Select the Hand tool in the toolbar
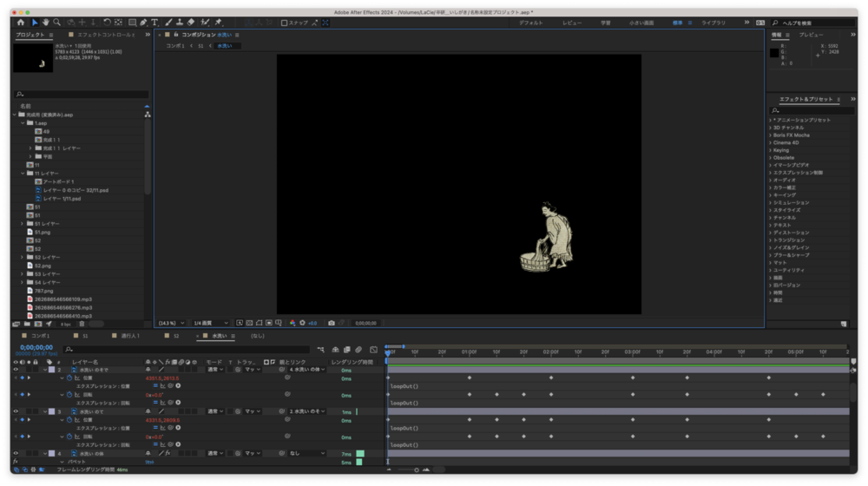 pyautogui.click(x=45, y=23)
